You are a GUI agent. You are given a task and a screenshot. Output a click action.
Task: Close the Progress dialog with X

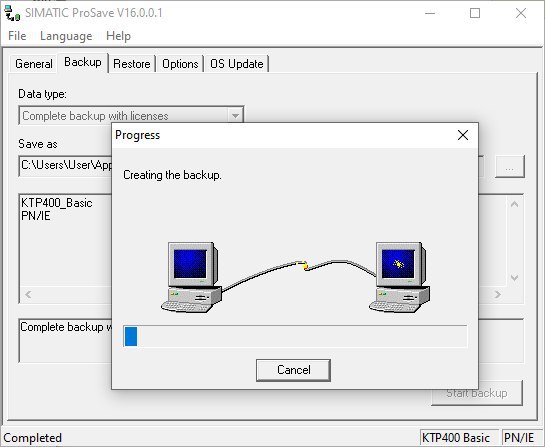pyautogui.click(x=463, y=135)
